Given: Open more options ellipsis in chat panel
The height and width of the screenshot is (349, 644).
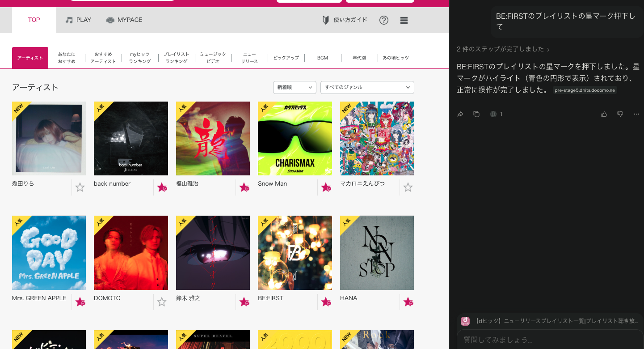Looking at the screenshot, I should point(636,114).
